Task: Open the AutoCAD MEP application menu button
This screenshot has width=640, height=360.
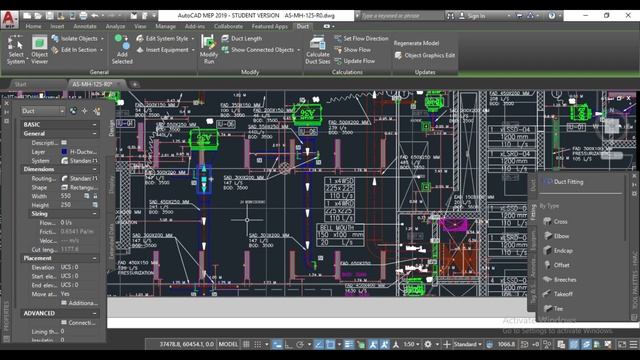Action: pyautogui.click(x=9, y=19)
